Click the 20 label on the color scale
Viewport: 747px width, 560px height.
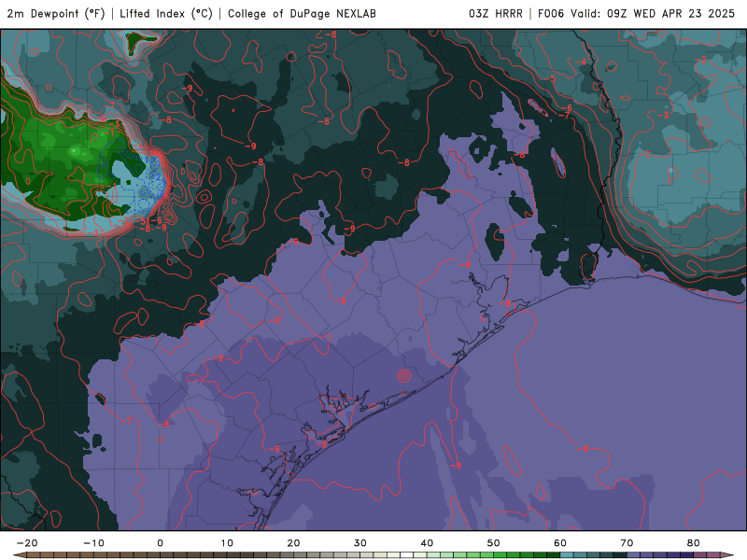tap(293, 543)
